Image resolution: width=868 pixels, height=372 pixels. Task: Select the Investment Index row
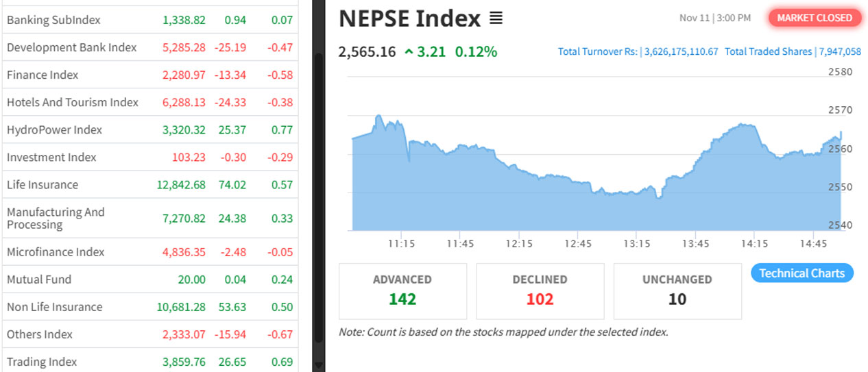tap(51, 157)
